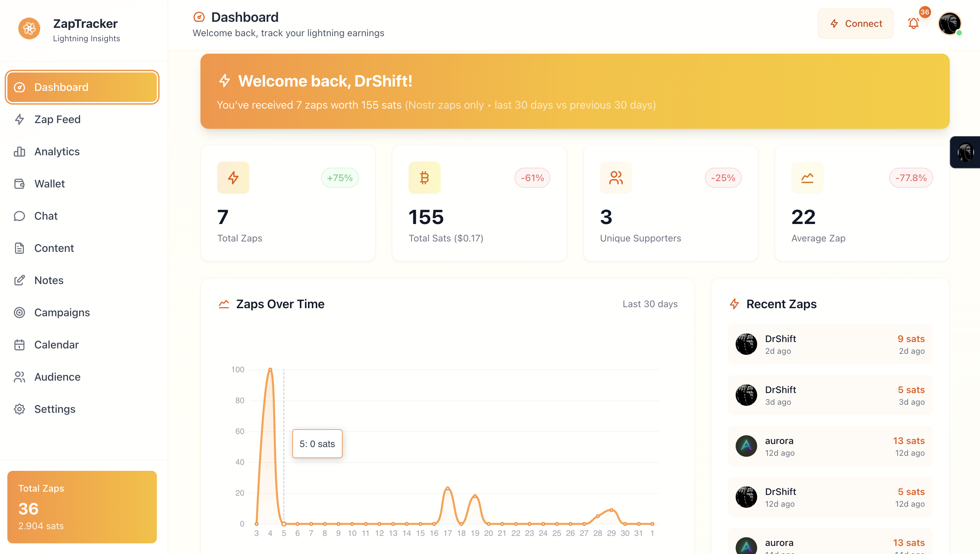Click aurora's avatar in Recent Zaps
The width and height of the screenshot is (980, 554).
tap(746, 446)
